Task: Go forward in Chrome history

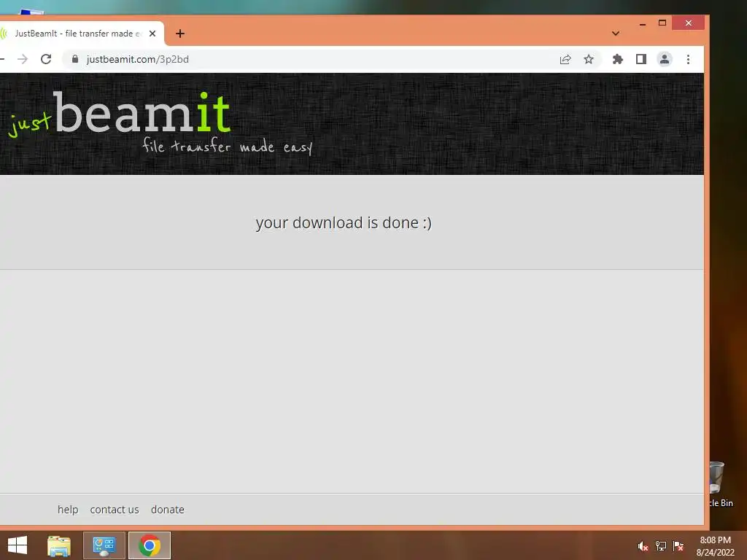Action: [x=23, y=59]
